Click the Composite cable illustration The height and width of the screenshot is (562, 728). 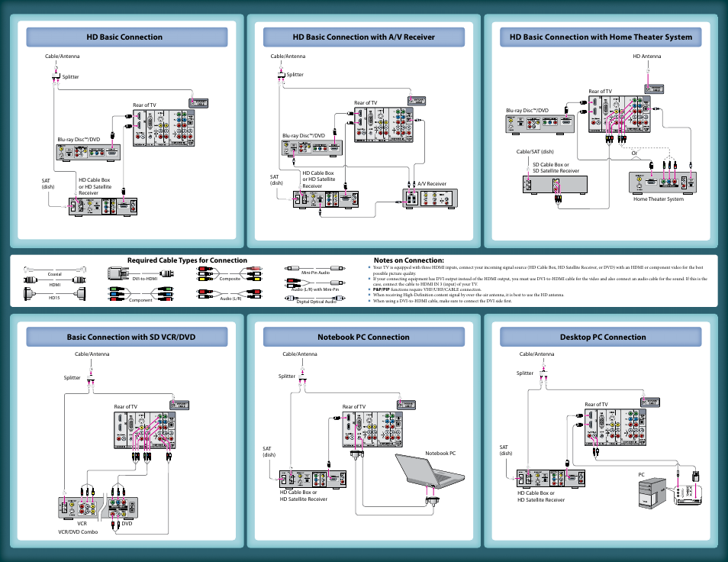point(230,273)
